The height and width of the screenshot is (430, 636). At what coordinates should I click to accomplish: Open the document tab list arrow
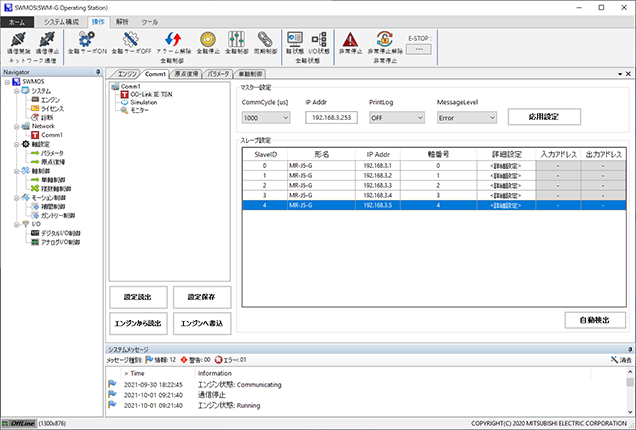pyautogui.click(x=620, y=74)
